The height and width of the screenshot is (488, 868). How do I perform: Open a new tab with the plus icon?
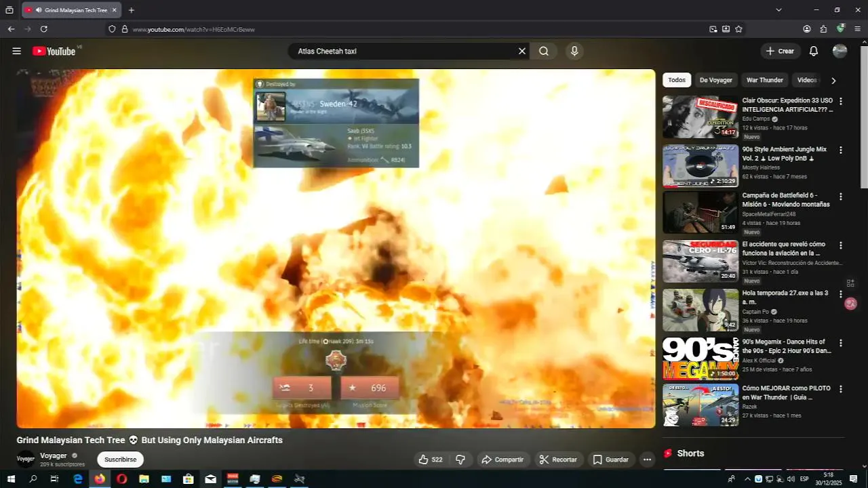tap(132, 10)
